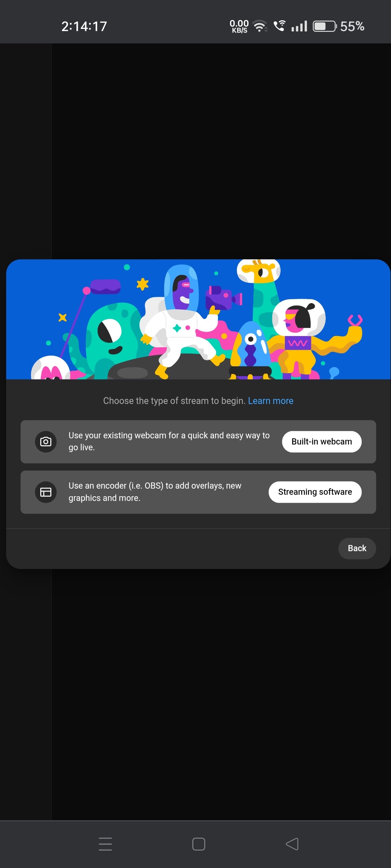Screen dimensions: 391x868
Task: Choose the Streaming software button
Action: coord(315,492)
